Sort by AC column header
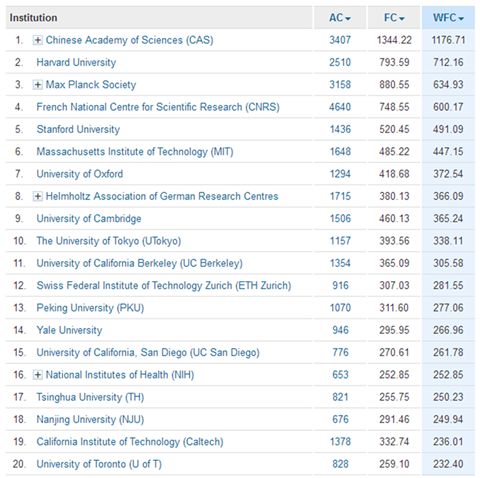480x478 pixels. (340, 18)
